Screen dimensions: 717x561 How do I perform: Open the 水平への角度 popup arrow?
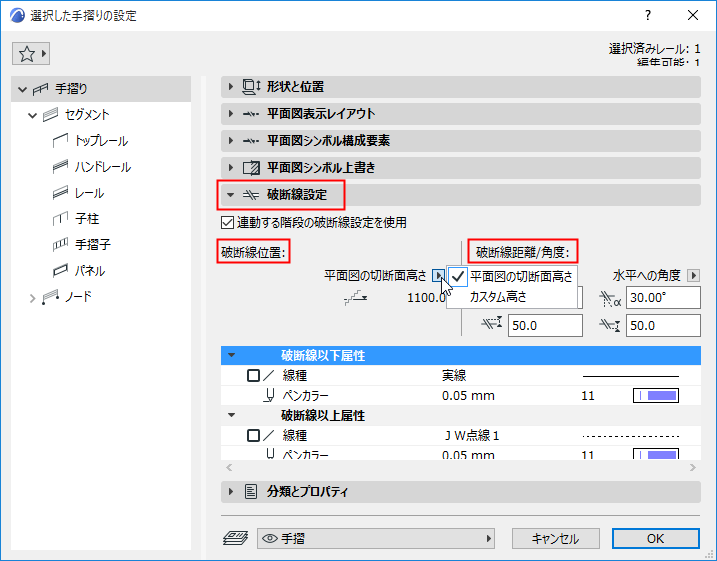tap(693, 276)
